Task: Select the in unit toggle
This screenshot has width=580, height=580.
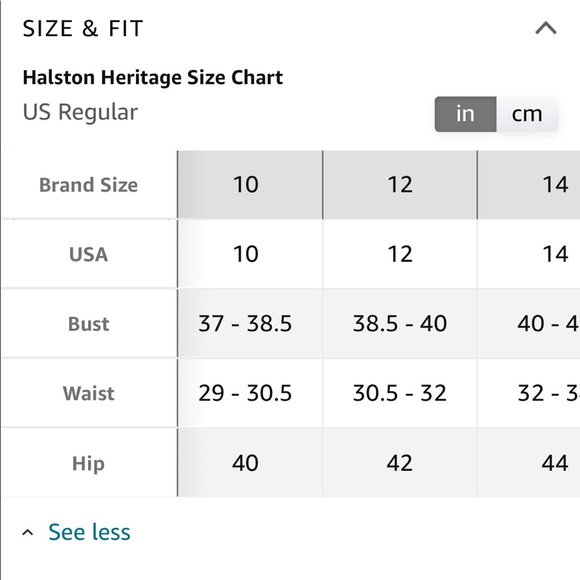Action: [465, 114]
